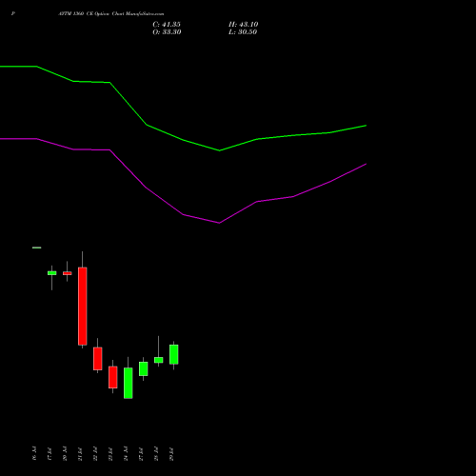Click the green candle for 27 Jul
This screenshot has height=476, width=476.
pyautogui.click(x=144, y=368)
